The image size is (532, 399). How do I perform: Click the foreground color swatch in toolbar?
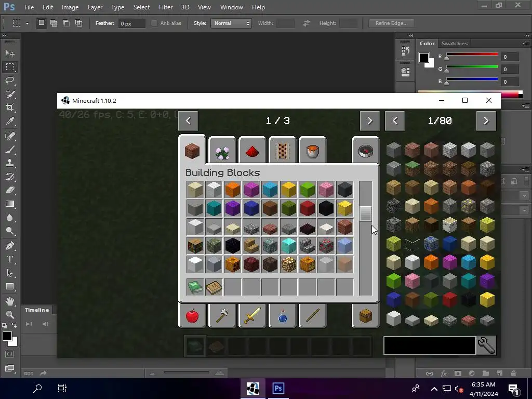coord(7,337)
